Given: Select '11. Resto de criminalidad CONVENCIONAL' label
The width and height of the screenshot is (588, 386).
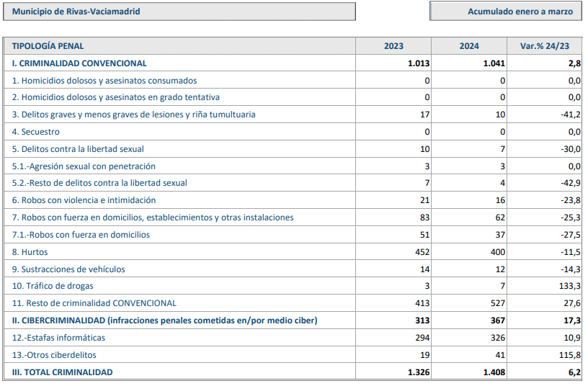Looking at the screenshot, I should [x=94, y=302].
